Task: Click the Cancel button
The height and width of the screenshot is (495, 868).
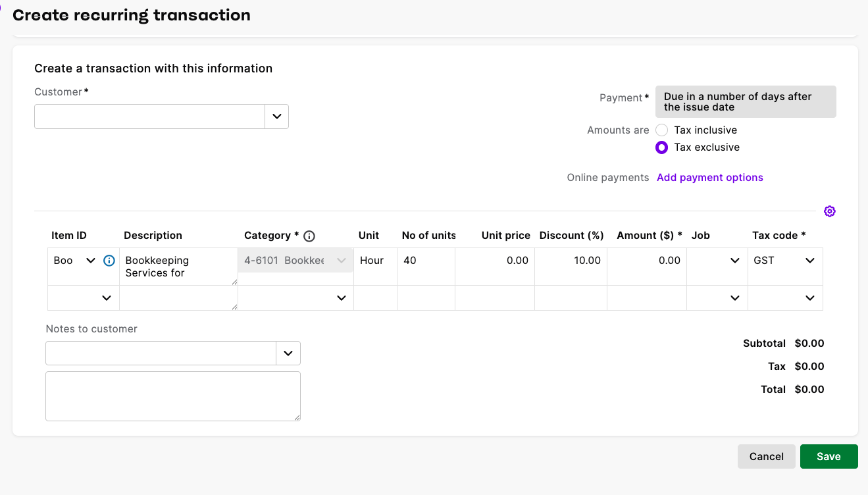Action: [x=767, y=457]
